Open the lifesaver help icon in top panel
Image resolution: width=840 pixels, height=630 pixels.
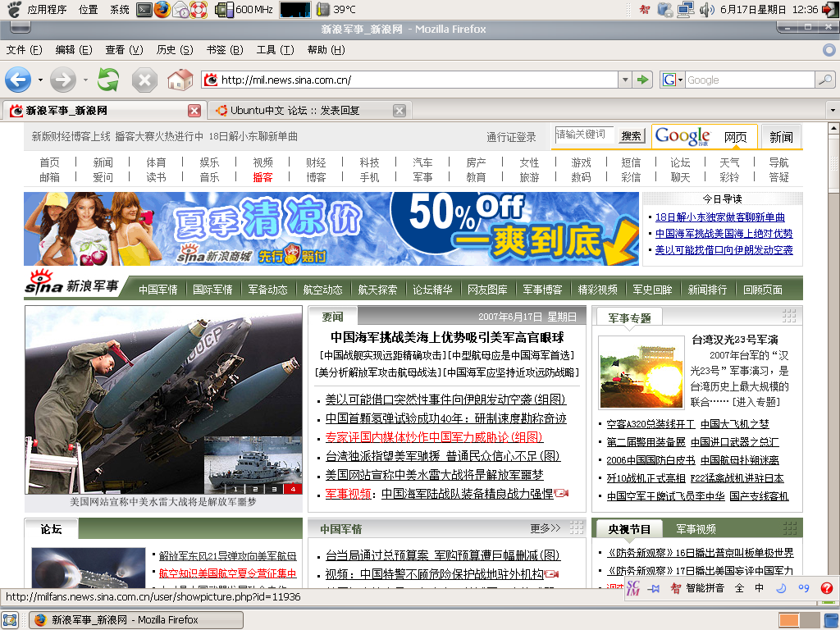click(199, 10)
